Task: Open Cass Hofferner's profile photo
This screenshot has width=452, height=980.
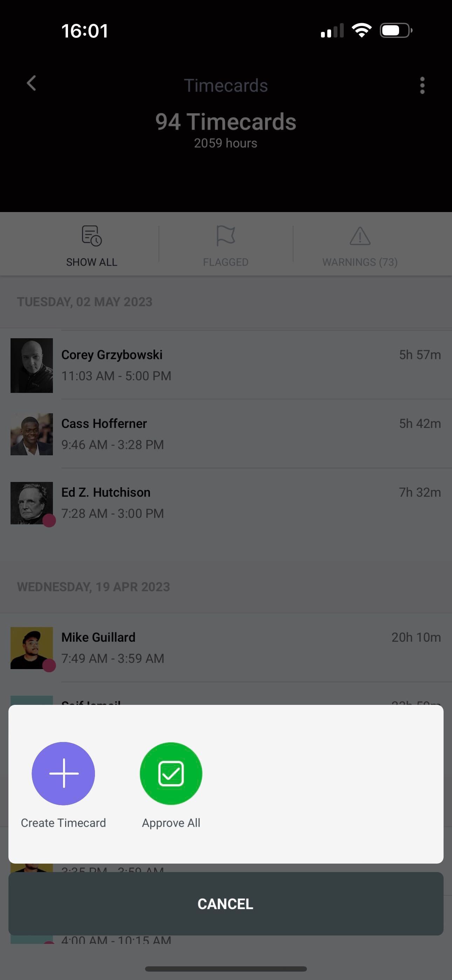Action: [32, 434]
